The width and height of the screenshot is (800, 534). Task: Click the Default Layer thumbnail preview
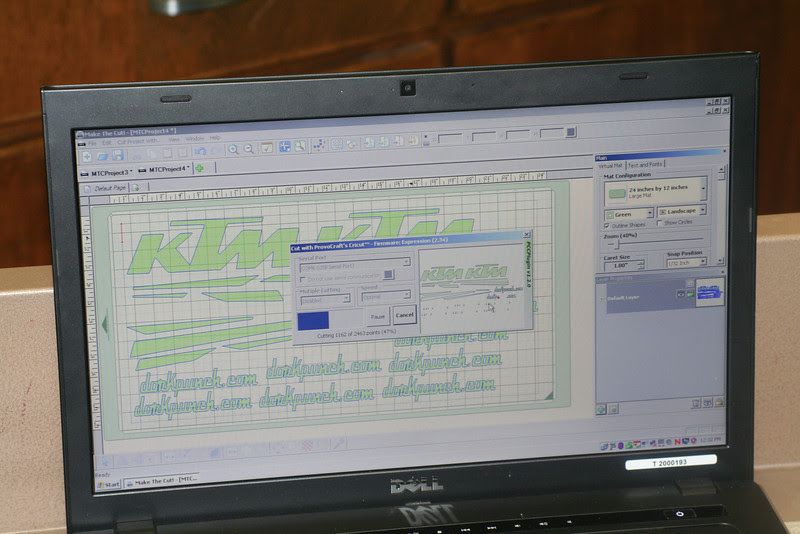710,292
